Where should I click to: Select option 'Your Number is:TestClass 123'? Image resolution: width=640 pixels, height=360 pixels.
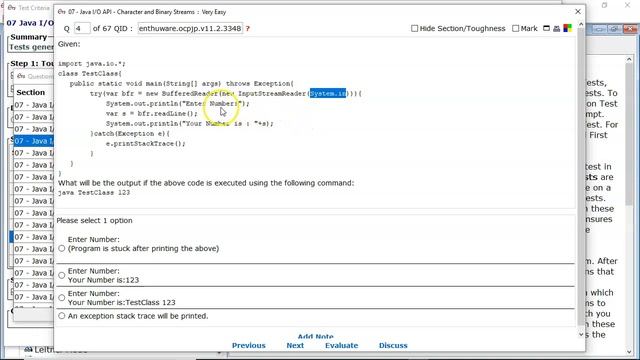[62, 298]
